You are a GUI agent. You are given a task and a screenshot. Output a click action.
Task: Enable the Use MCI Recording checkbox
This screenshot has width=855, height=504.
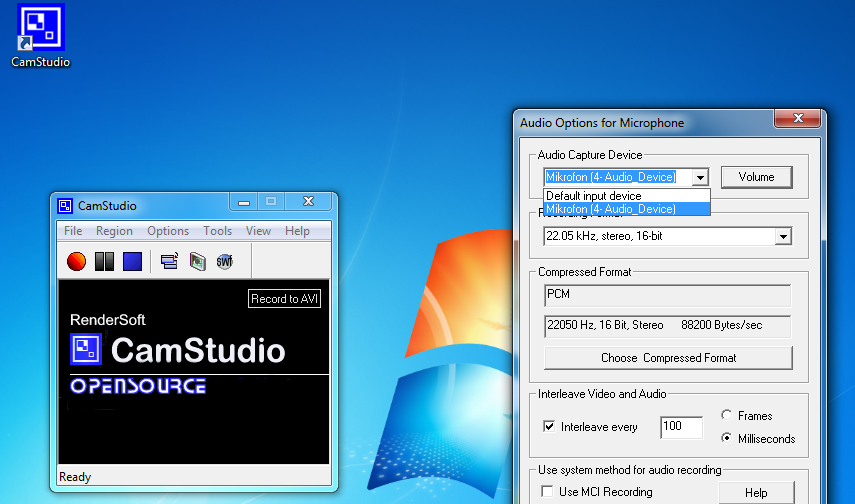[x=547, y=491]
